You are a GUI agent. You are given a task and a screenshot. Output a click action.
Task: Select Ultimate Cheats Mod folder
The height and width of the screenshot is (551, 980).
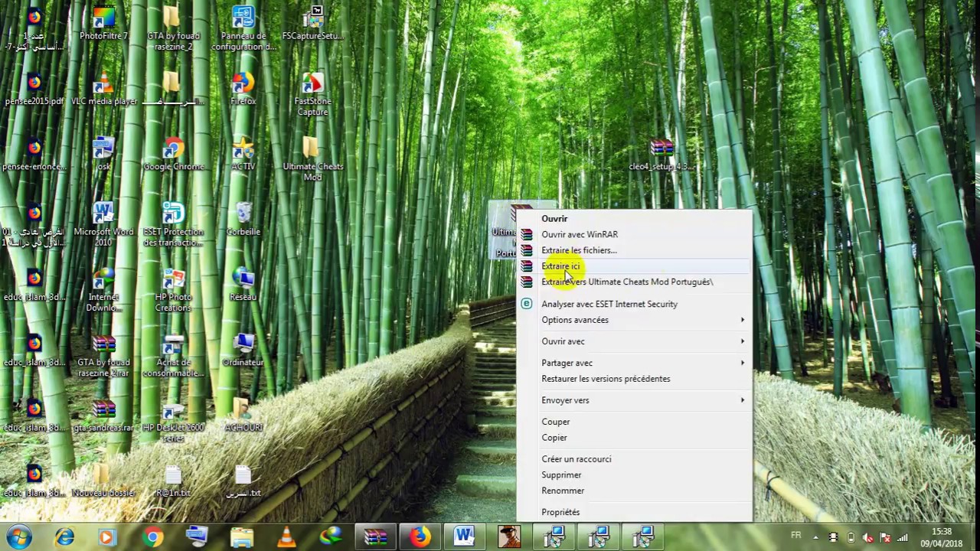(x=312, y=159)
